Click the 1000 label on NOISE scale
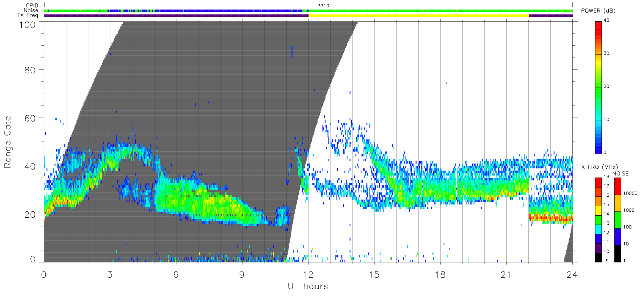 629,210
